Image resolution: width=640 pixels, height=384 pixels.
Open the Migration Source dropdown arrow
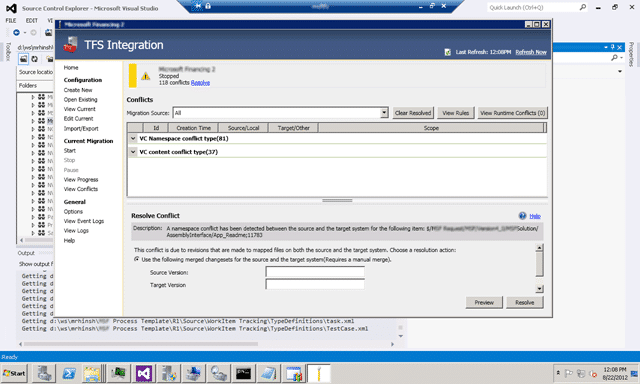[384, 113]
